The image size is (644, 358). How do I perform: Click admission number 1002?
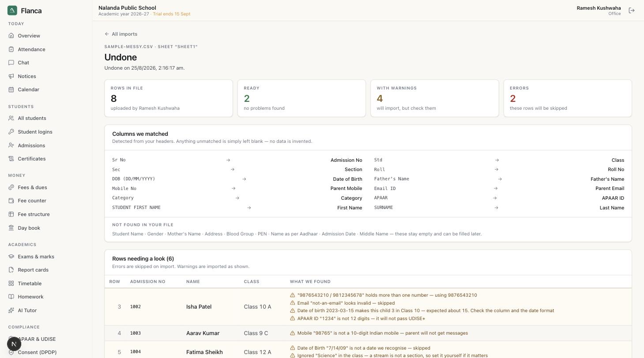point(136,307)
